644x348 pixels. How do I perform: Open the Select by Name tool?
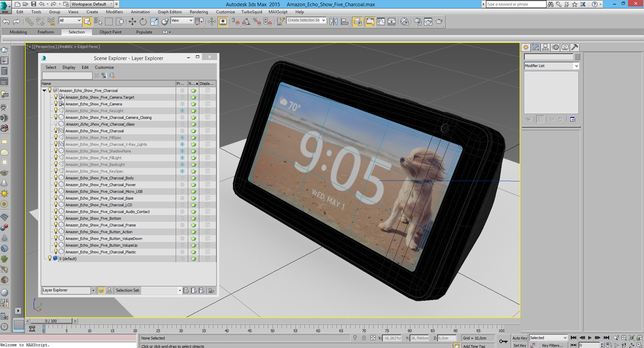98,22
